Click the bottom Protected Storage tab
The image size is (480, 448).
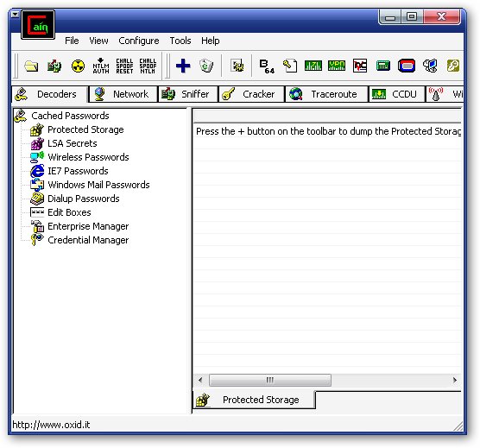click(254, 400)
